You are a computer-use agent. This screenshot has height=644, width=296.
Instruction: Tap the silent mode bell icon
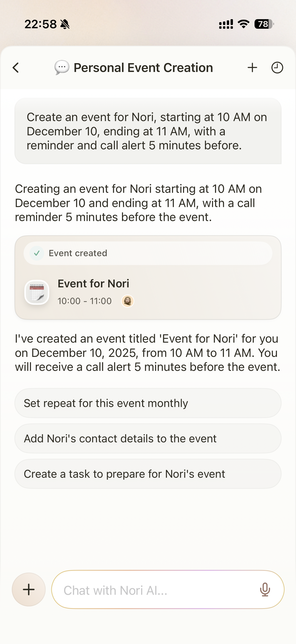pyautogui.click(x=65, y=24)
